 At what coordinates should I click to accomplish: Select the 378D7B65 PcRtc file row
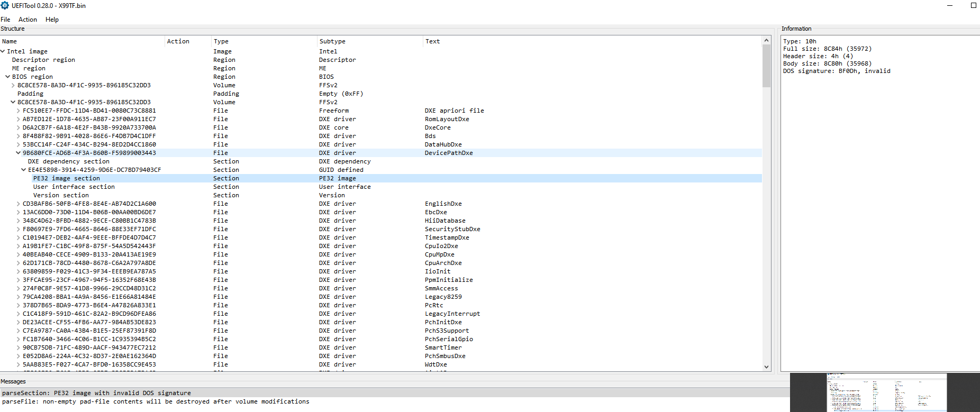pos(381,305)
